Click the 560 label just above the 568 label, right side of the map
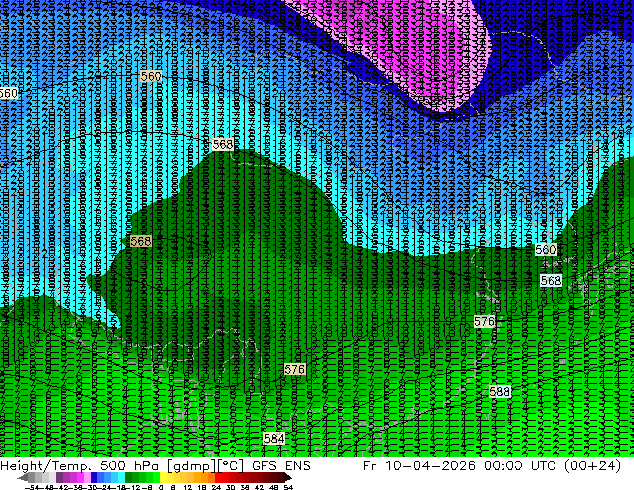 click(545, 249)
